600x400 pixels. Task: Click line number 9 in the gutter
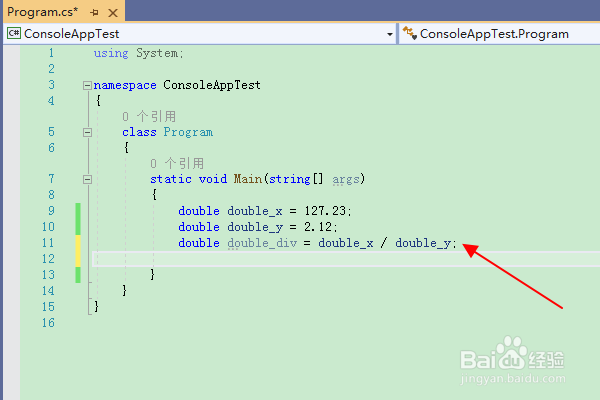[51, 211]
